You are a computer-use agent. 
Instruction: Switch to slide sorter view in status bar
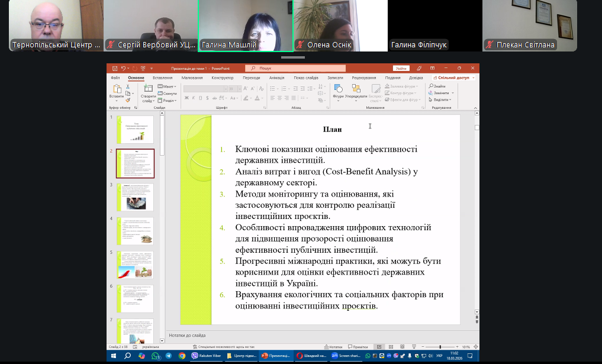[391, 347]
